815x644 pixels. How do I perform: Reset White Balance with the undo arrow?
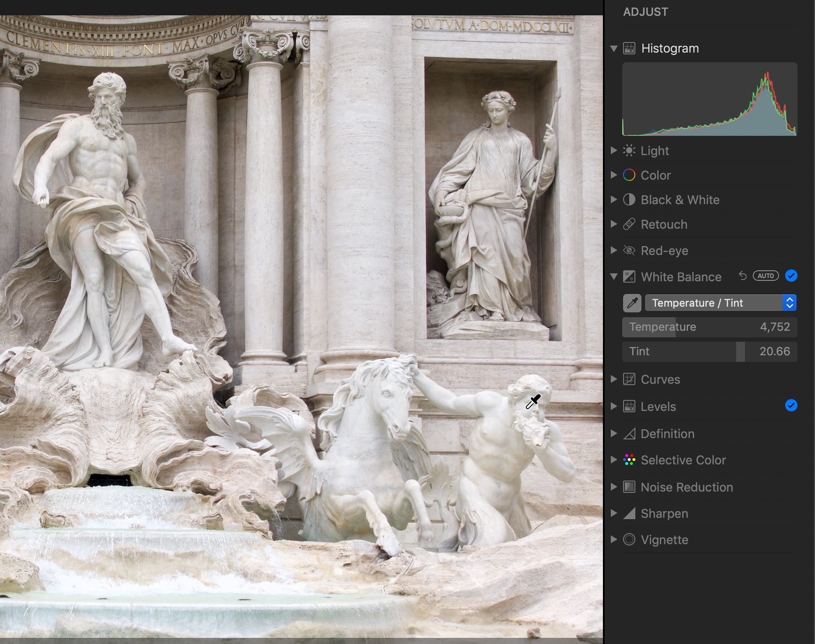(743, 276)
